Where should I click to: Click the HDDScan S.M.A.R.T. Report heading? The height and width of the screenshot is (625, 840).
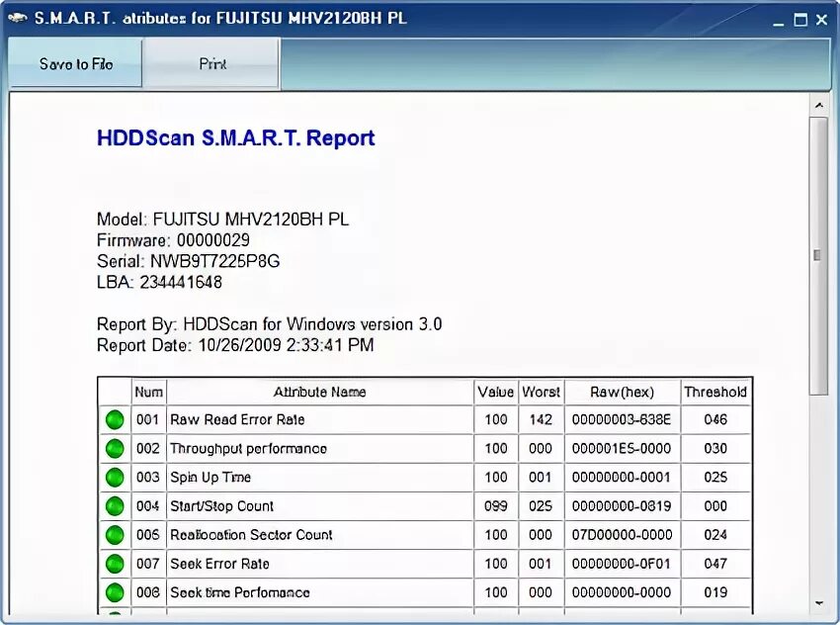click(x=236, y=138)
